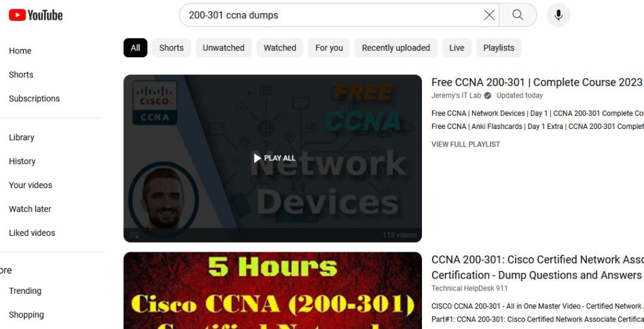Image resolution: width=644 pixels, height=329 pixels.
Task: Open 'Free CCNA 200-301 | Complete Course 2023' title
Action: pyautogui.click(x=537, y=82)
